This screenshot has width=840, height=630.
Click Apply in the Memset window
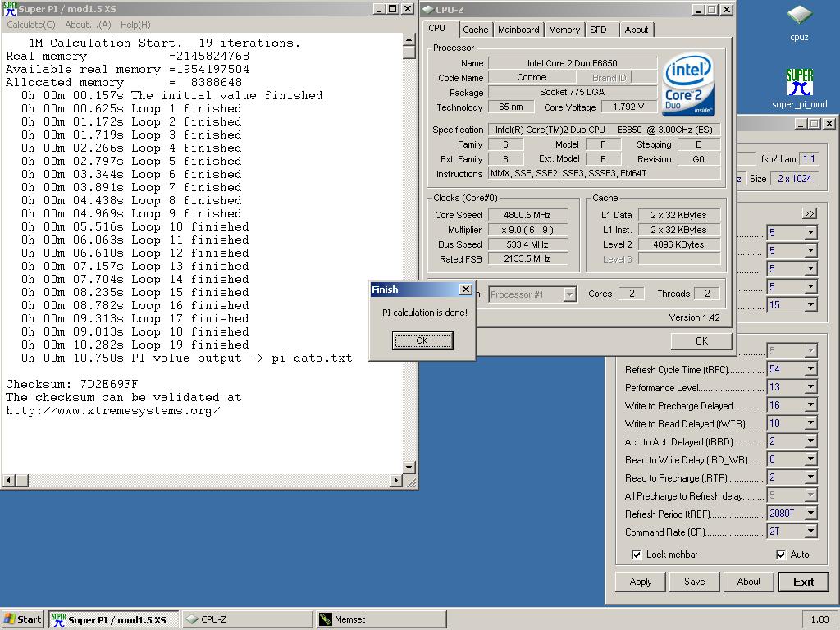coord(641,582)
